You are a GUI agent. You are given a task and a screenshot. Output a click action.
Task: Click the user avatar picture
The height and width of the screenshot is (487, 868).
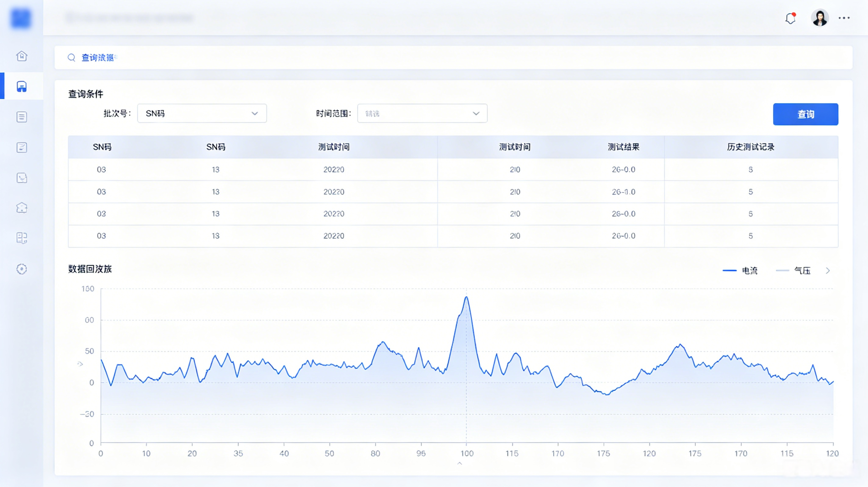819,18
